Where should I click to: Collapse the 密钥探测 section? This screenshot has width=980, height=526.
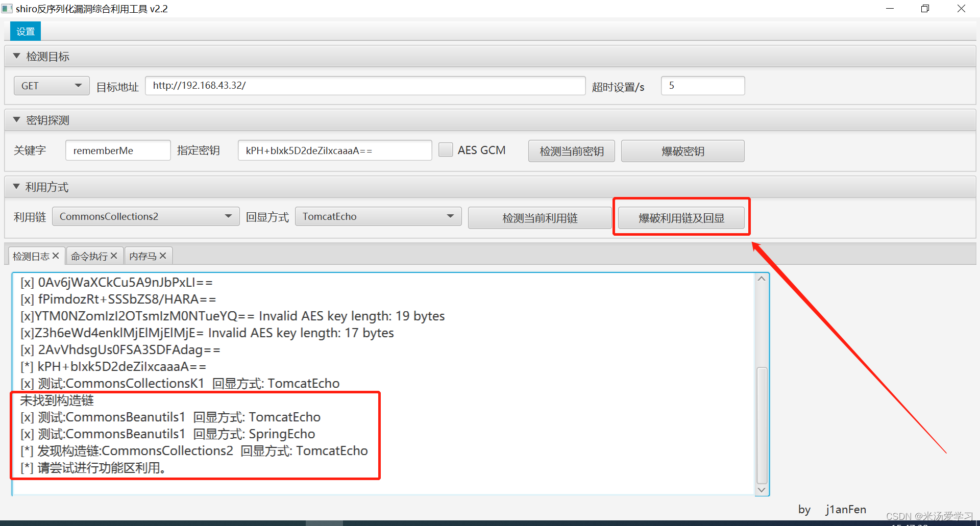(x=17, y=120)
